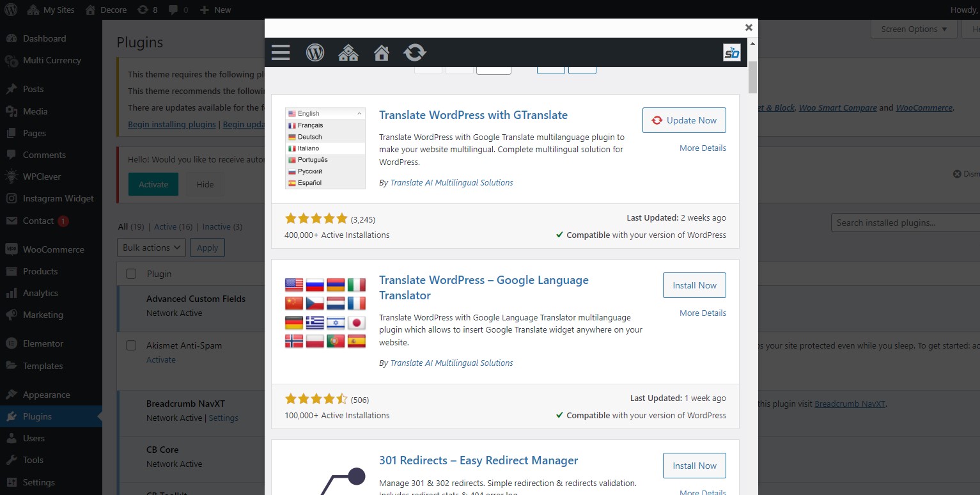Open More Details for Google Language Translator
This screenshot has width=980, height=495.
click(x=703, y=313)
